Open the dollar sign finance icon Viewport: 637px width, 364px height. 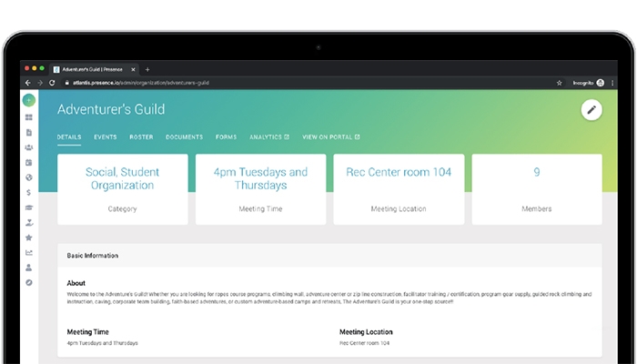click(x=29, y=193)
